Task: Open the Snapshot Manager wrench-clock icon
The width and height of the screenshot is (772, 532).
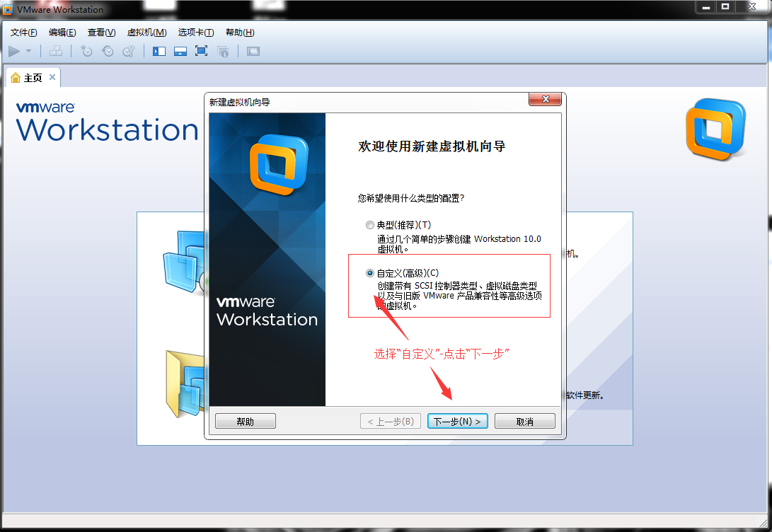Action: [x=129, y=51]
